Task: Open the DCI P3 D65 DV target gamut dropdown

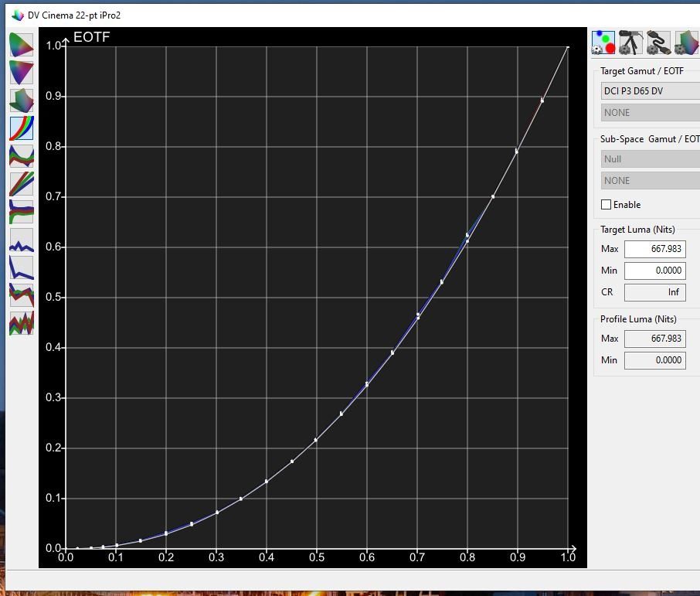Action: pyautogui.click(x=651, y=91)
